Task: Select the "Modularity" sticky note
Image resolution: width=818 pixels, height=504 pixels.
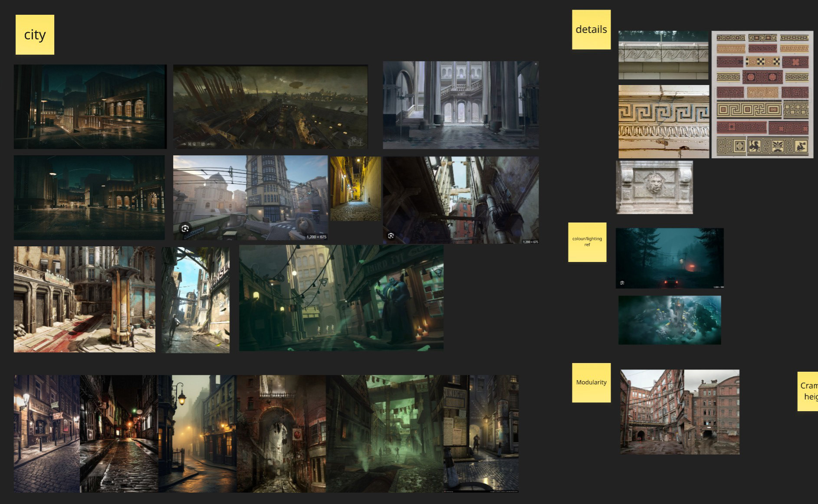Action: [x=591, y=383]
